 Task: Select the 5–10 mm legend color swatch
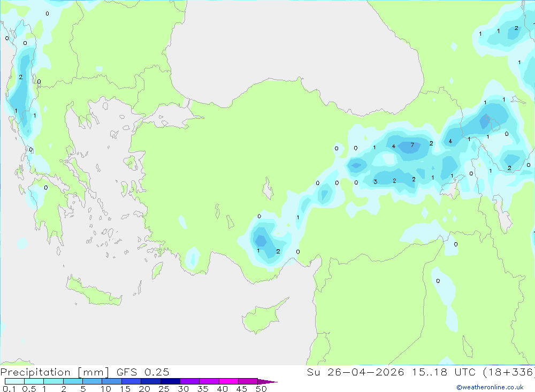(93, 381)
